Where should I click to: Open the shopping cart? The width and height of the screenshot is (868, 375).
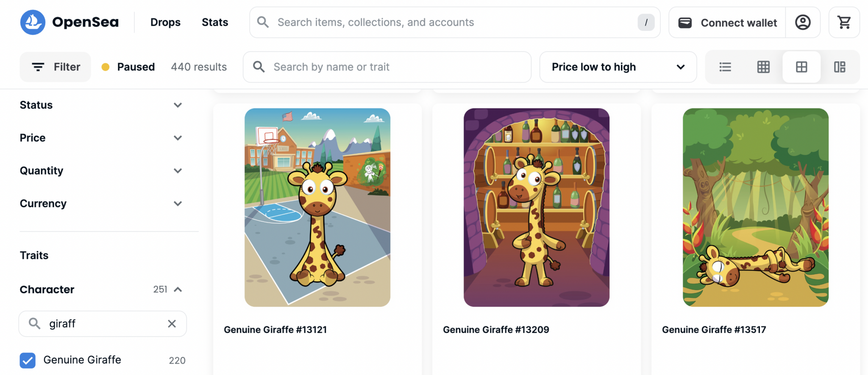point(844,22)
